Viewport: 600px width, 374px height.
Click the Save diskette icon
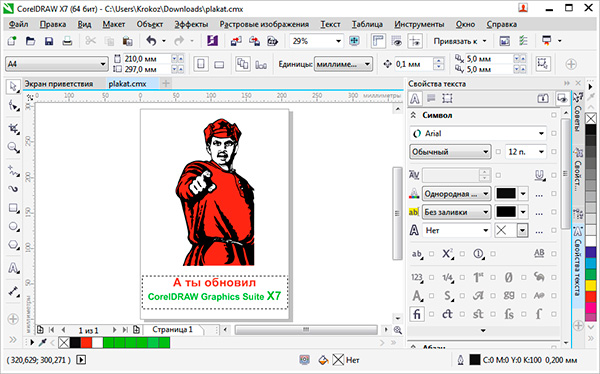tap(49, 41)
